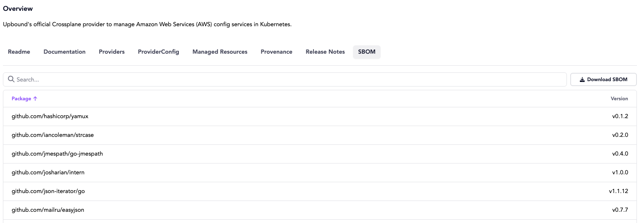Sort by the Package column header
This screenshot has width=644, height=223.
[21, 99]
